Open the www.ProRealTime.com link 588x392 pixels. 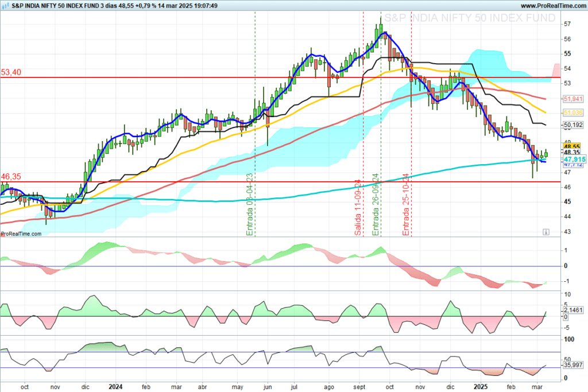[553, 6]
